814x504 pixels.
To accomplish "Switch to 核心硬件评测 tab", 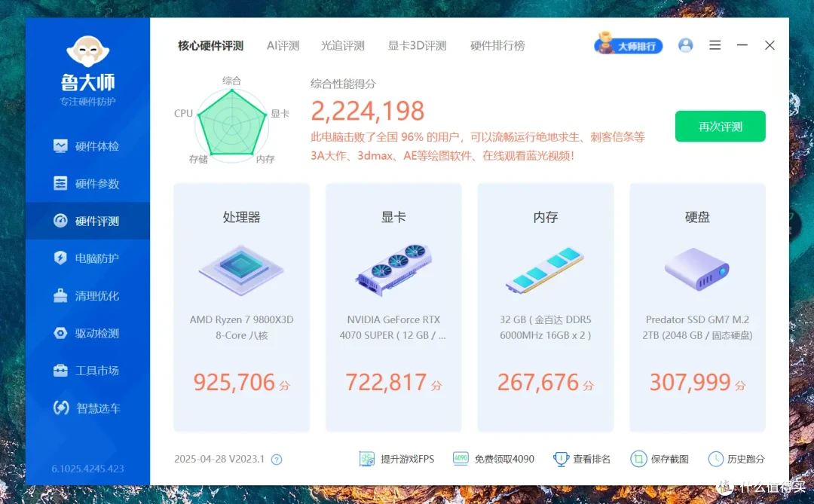I will pyautogui.click(x=210, y=46).
